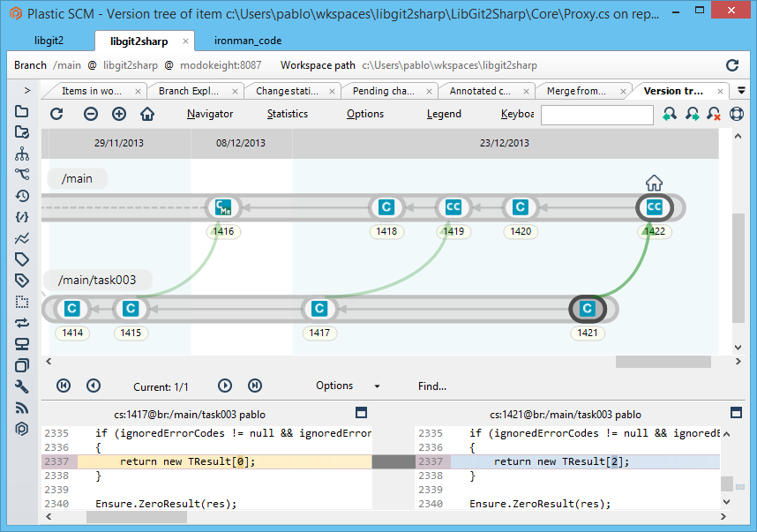Click the version tree vertical scrollbar thumb
Screen dimensions: 757x532
click(738, 268)
